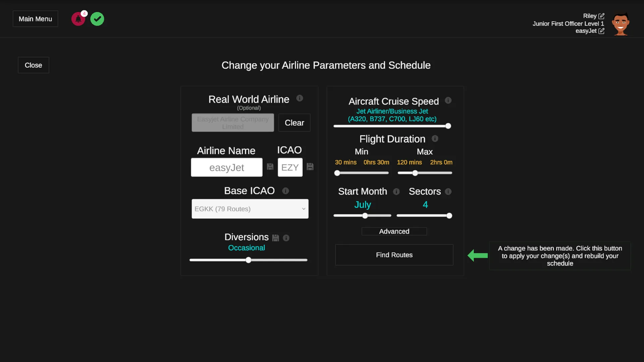Open the Main Menu

click(x=35, y=19)
